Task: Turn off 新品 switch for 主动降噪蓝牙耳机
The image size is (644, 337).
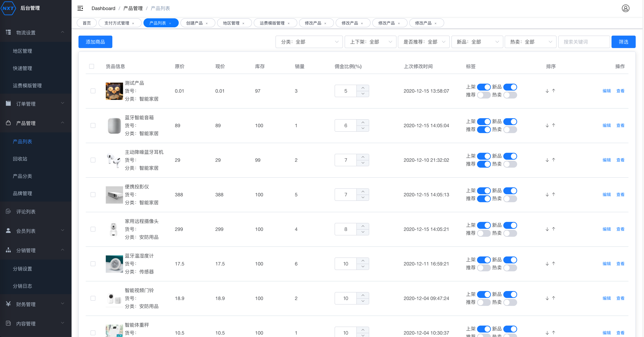Action: (510, 156)
